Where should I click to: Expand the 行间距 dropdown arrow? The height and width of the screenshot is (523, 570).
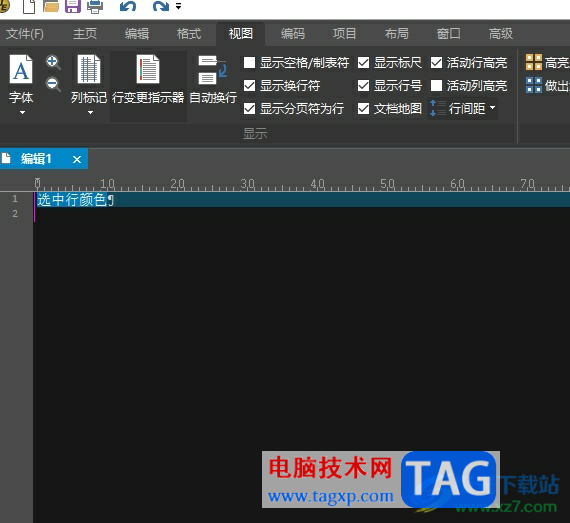(x=493, y=108)
